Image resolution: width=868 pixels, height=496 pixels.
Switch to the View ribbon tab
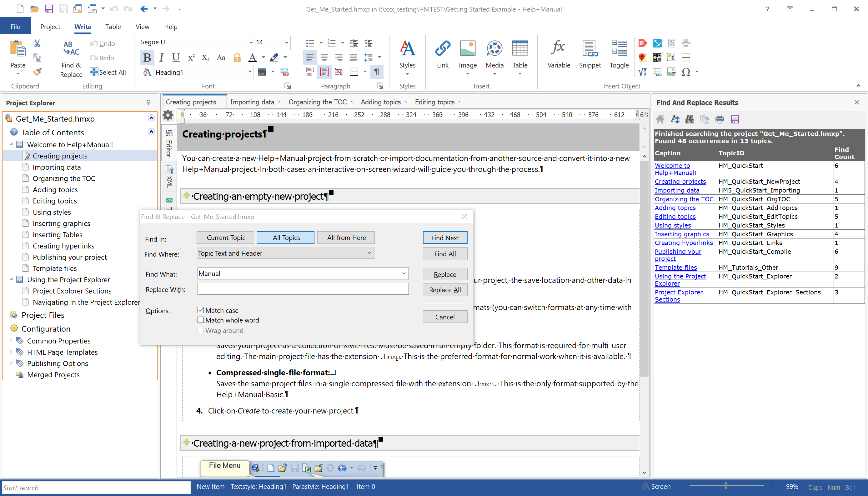tap(142, 27)
